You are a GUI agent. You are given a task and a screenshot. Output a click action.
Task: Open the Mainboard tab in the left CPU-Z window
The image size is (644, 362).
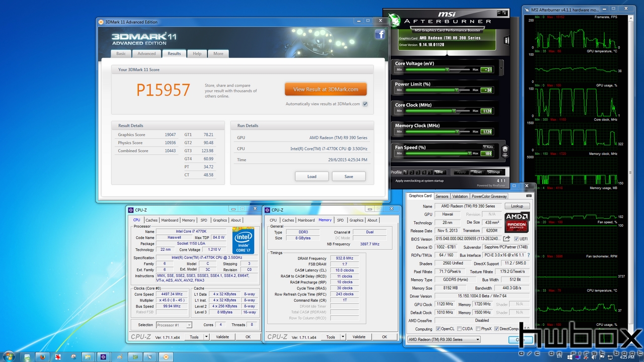(170, 220)
